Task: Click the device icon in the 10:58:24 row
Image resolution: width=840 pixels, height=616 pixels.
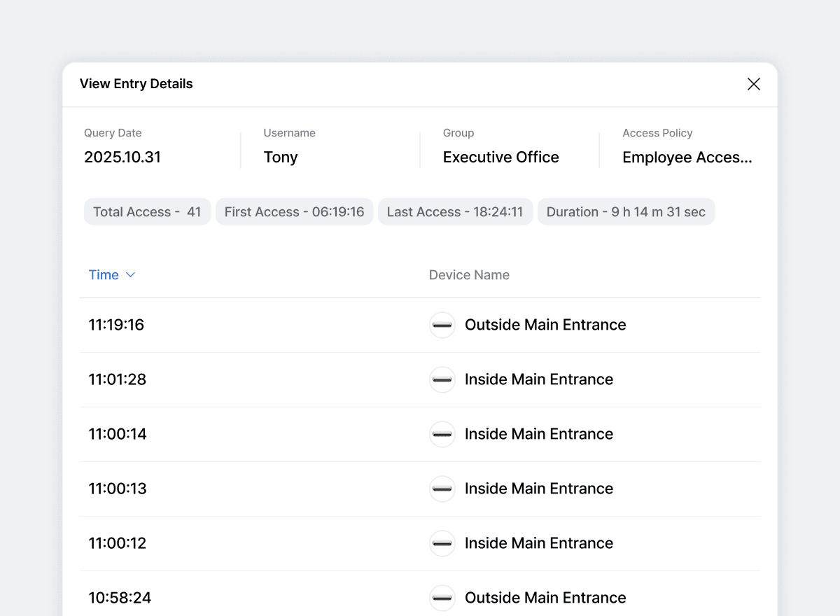Action: tap(442, 598)
